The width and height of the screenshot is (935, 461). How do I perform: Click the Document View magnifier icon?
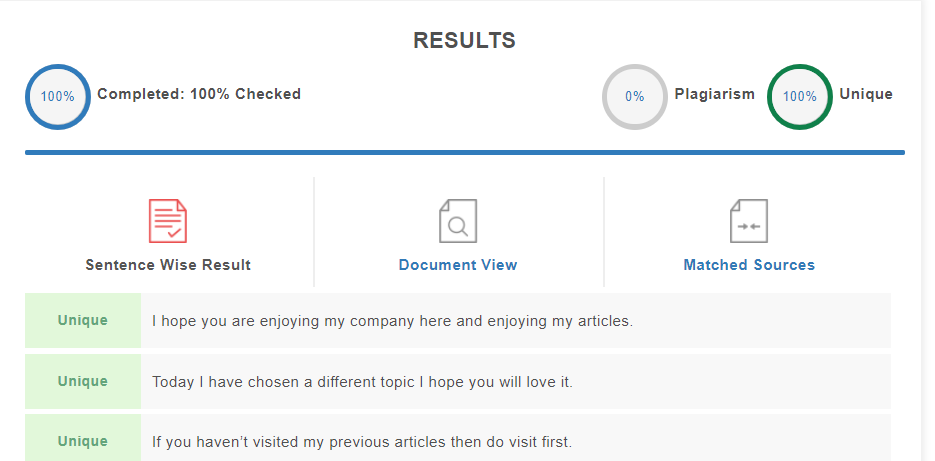pyautogui.click(x=458, y=221)
